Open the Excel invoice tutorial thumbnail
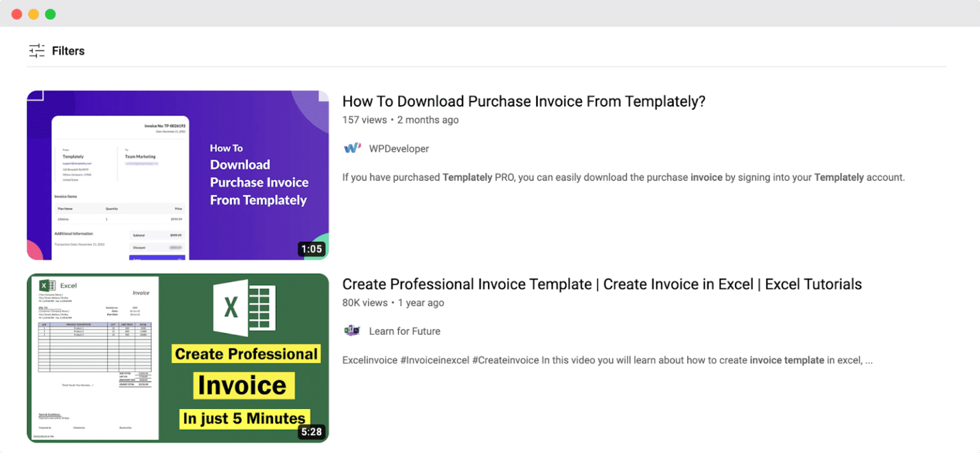Image resolution: width=980 pixels, height=453 pixels. coord(178,358)
